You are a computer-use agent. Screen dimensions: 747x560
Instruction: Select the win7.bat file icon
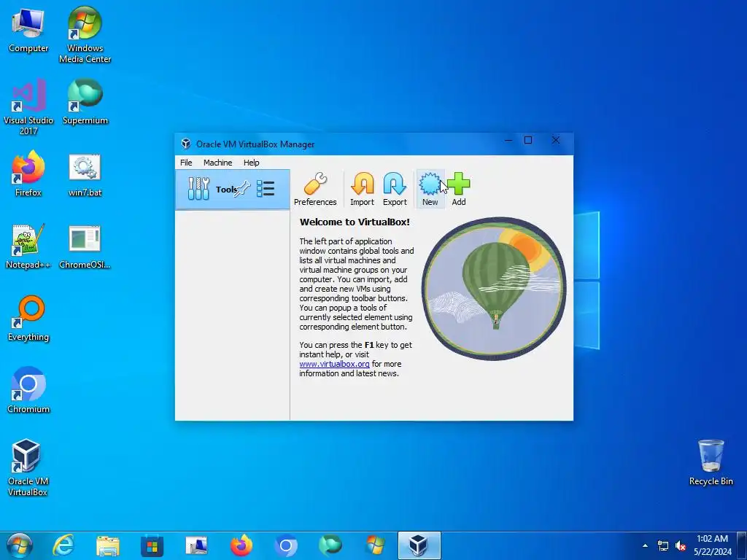85,175
